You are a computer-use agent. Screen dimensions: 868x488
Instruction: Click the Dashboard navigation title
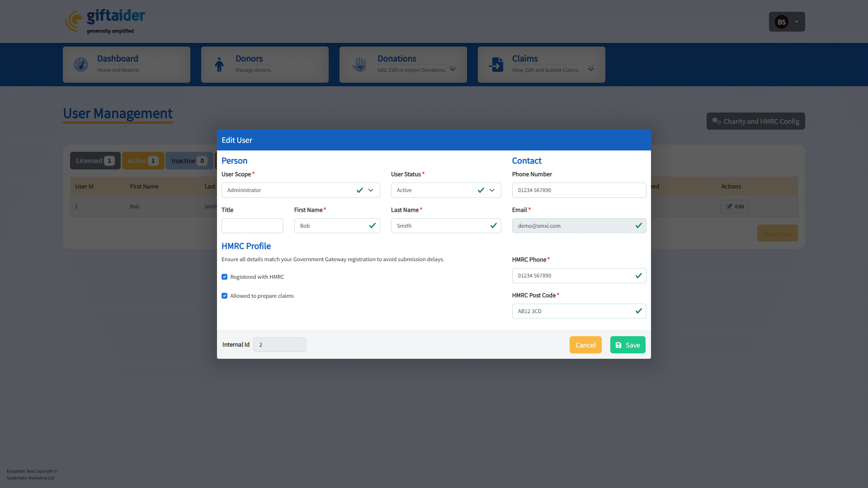118,59
